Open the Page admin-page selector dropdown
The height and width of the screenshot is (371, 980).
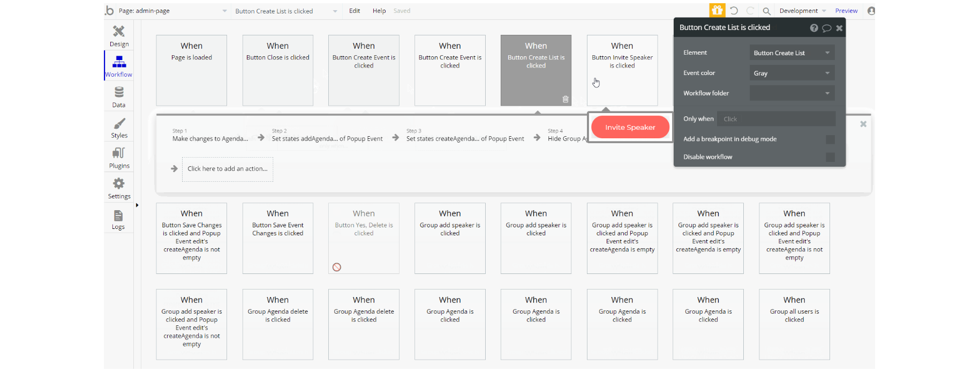pyautogui.click(x=172, y=11)
